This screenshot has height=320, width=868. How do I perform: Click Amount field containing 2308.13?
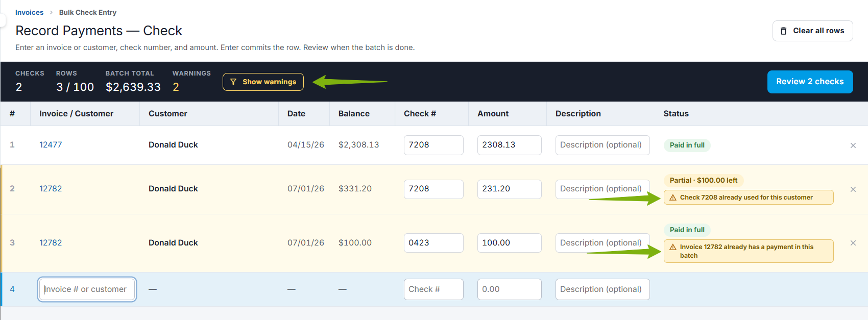point(509,145)
